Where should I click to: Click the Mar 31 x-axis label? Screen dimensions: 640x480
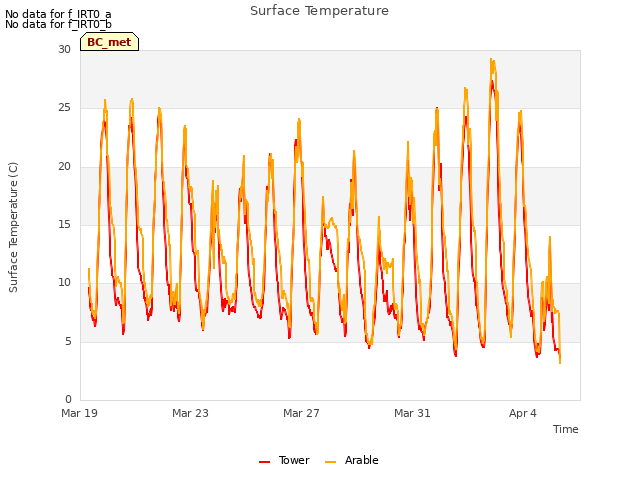pyautogui.click(x=412, y=413)
